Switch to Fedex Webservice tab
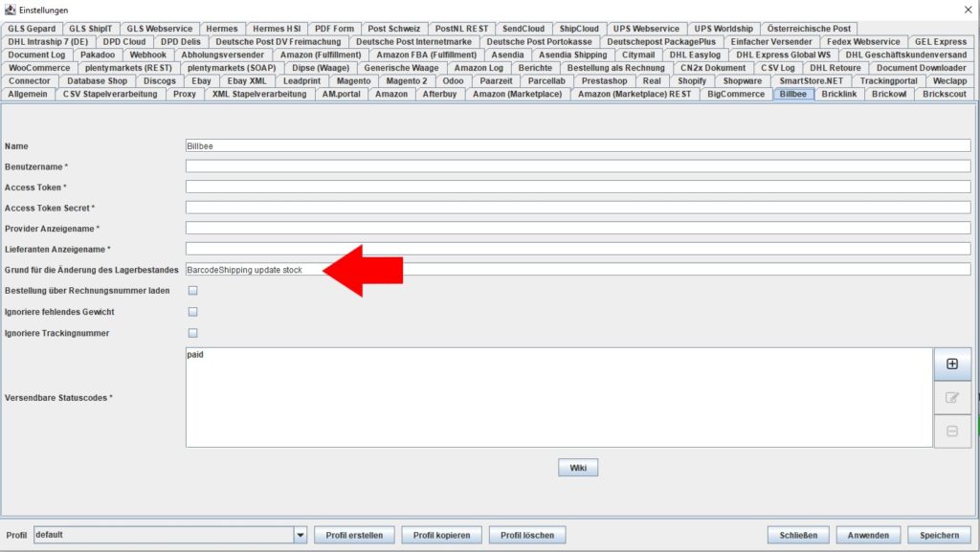The height and width of the screenshot is (552, 980). tap(864, 42)
